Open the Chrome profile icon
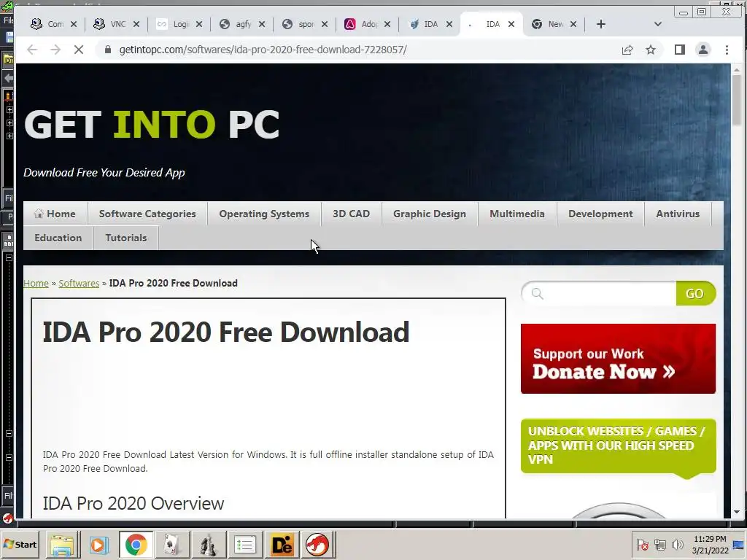Image resolution: width=747 pixels, height=560 pixels. pyautogui.click(x=703, y=50)
